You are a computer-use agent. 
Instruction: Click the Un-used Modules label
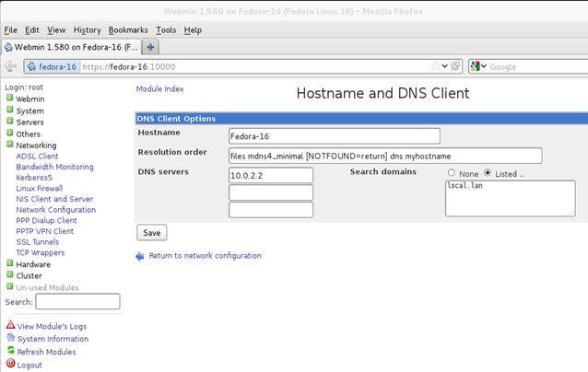tap(47, 287)
